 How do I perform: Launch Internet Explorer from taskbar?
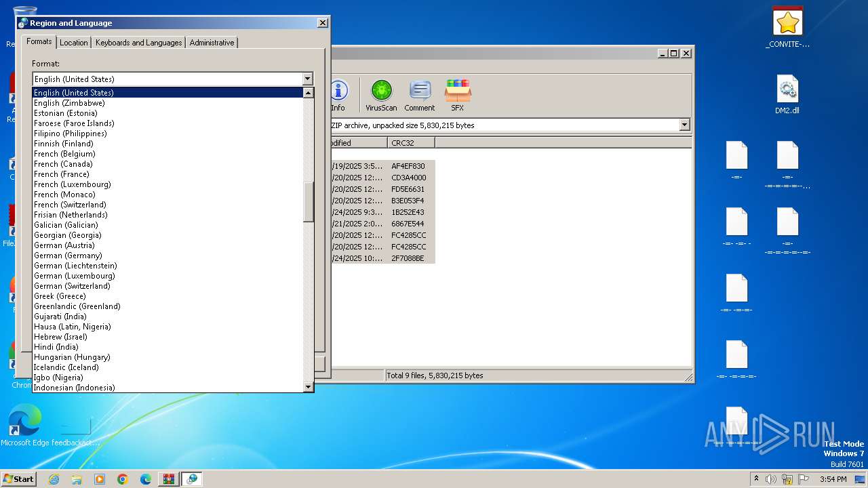(x=54, y=479)
